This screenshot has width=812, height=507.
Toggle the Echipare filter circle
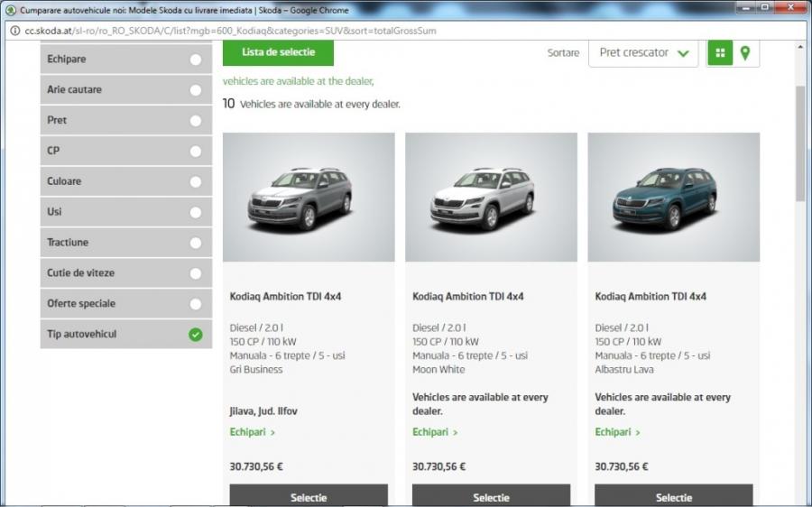[195, 60]
